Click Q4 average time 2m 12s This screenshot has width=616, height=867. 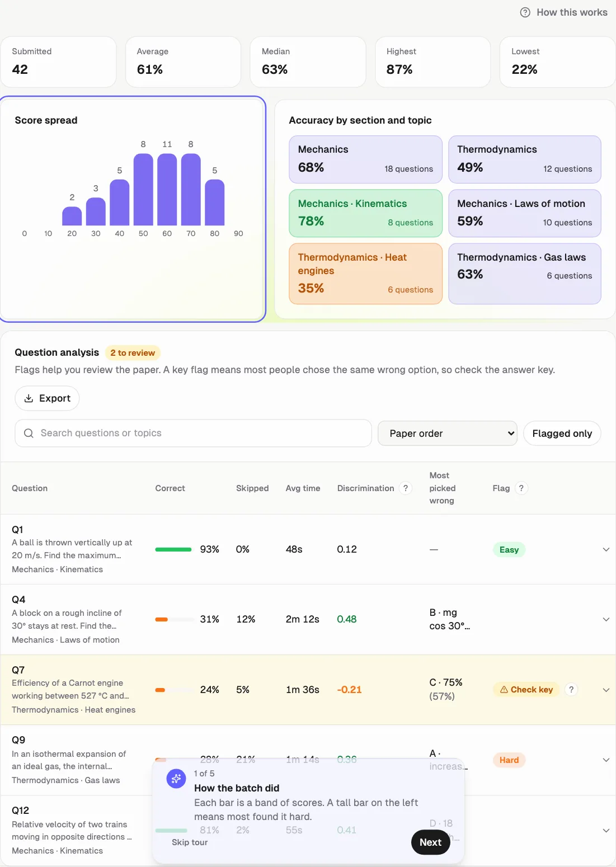pos(303,619)
